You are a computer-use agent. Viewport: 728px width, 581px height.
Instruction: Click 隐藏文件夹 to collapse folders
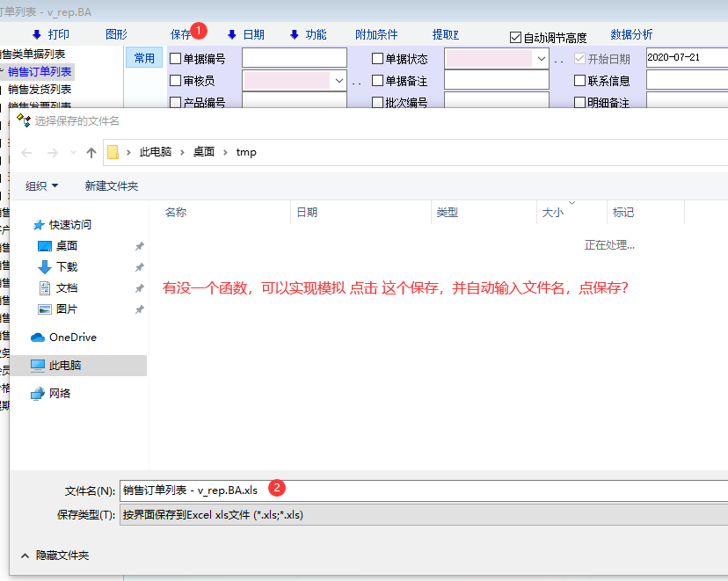55,556
